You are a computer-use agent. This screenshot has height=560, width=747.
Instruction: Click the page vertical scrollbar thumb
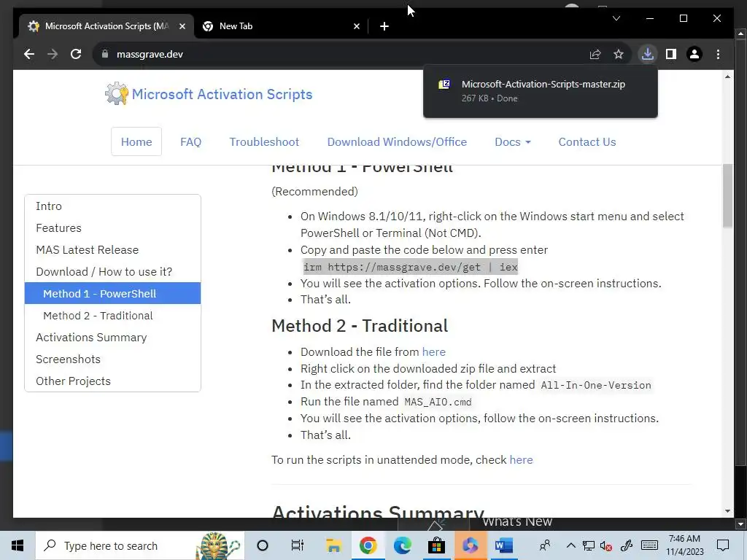[727, 195]
